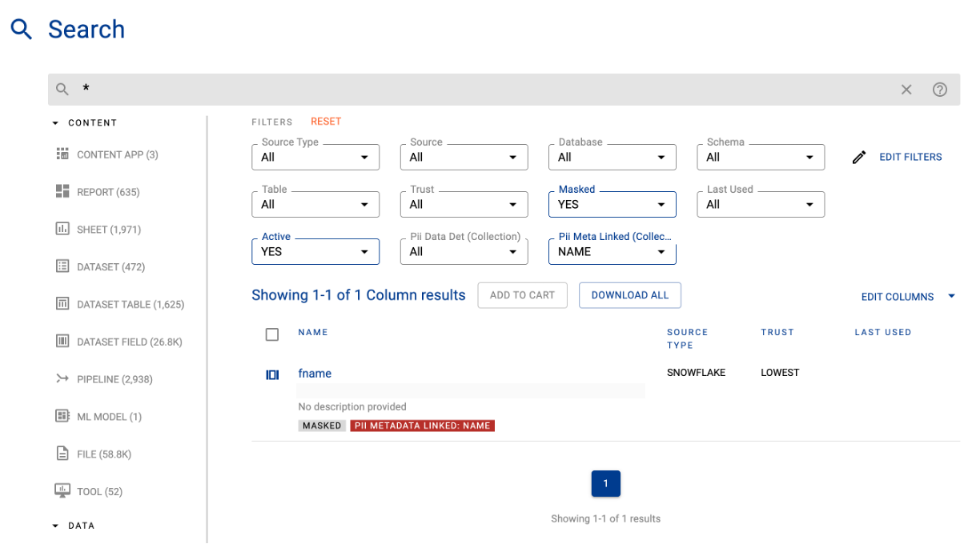Reset all filters
This screenshot has height=544, width=980.
326,122
